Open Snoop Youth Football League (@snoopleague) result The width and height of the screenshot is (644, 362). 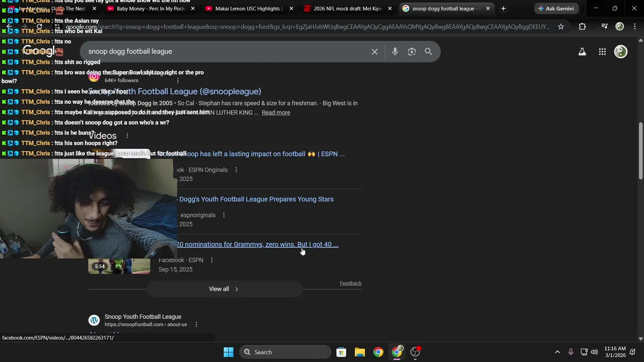click(175, 92)
